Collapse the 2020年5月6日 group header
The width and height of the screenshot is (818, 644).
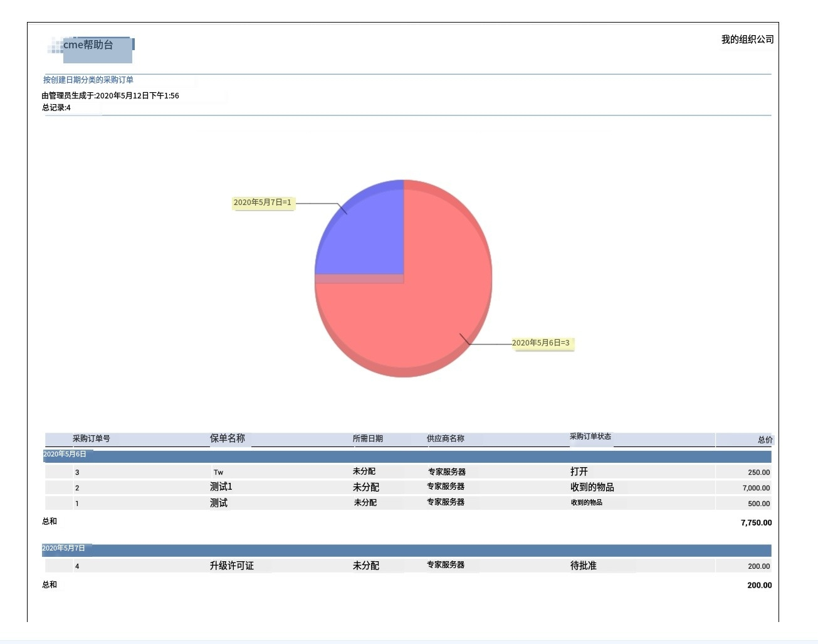pyautogui.click(x=65, y=454)
